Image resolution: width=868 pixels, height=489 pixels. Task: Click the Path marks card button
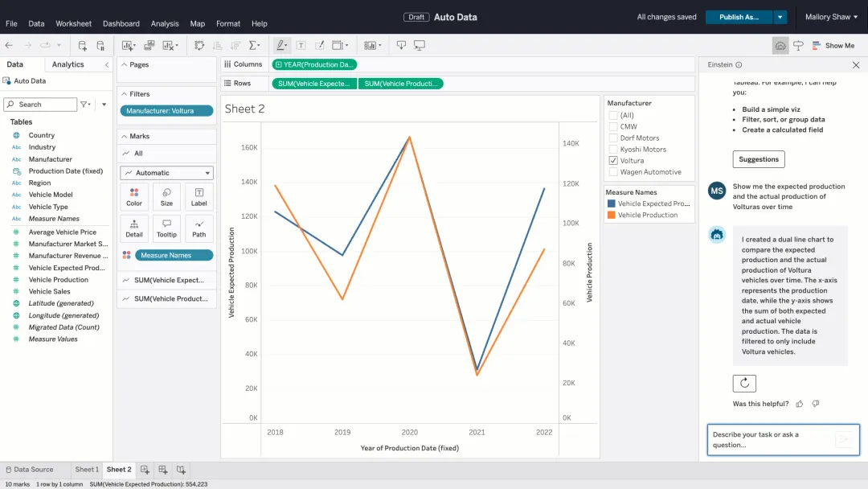pos(199,228)
